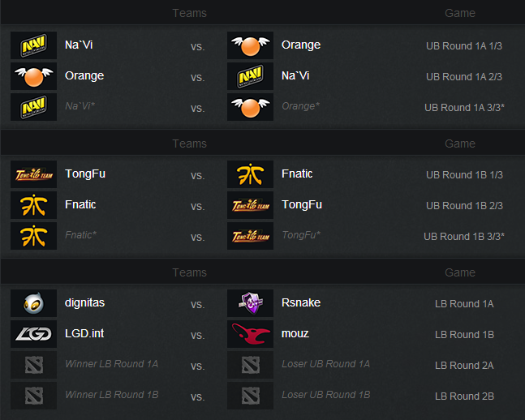Click the placeholder icon for Loser UB Round 1B
525x420 pixels.
[x=250, y=395]
